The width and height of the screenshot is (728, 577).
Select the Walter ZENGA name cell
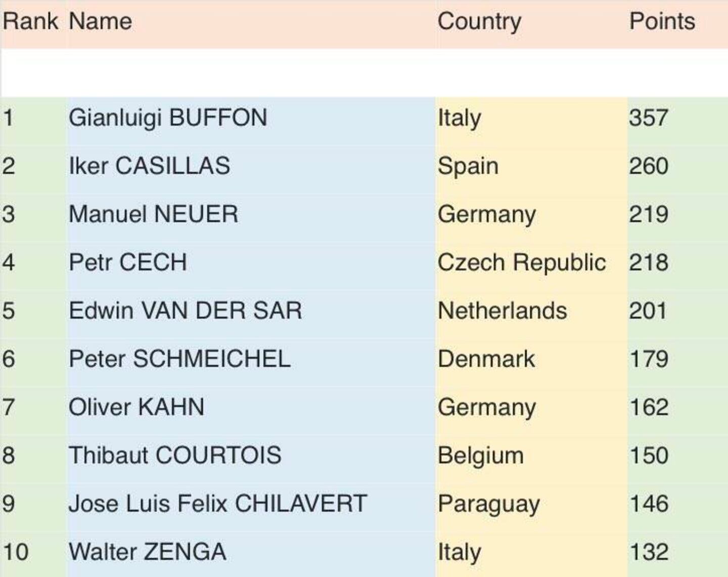(147, 552)
